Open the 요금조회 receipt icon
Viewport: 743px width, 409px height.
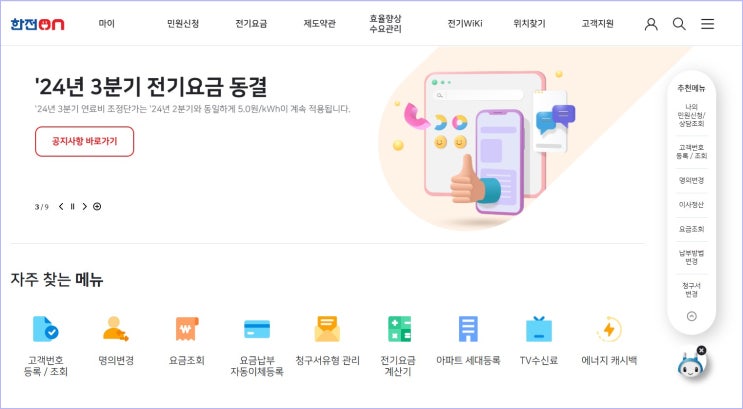187,329
